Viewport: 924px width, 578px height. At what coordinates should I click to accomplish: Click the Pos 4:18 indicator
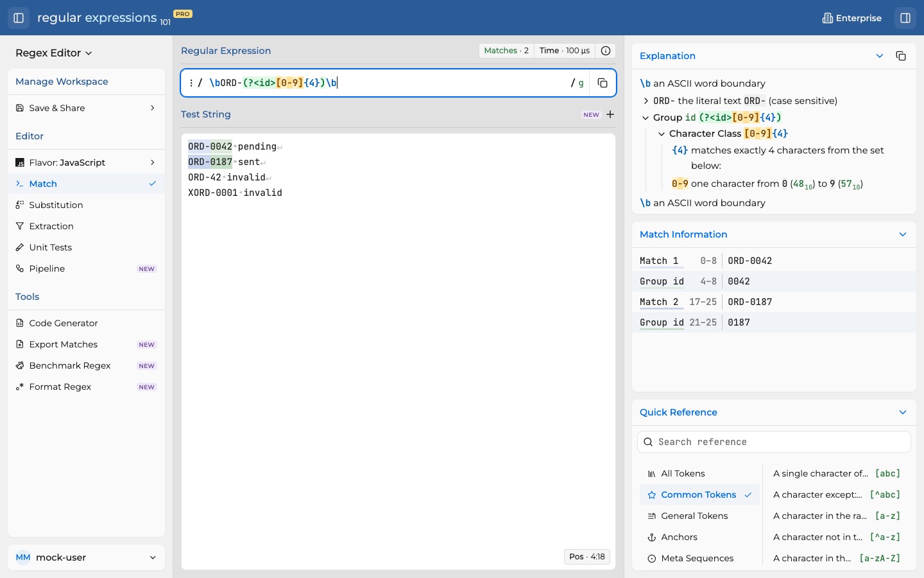pos(587,557)
